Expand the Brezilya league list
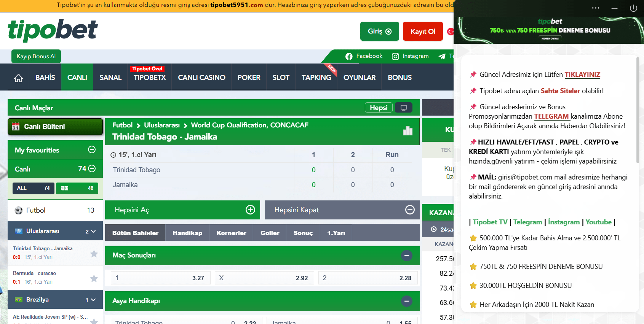Image resolution: width=644 pixels, height=324 pixels. [93, 300]
